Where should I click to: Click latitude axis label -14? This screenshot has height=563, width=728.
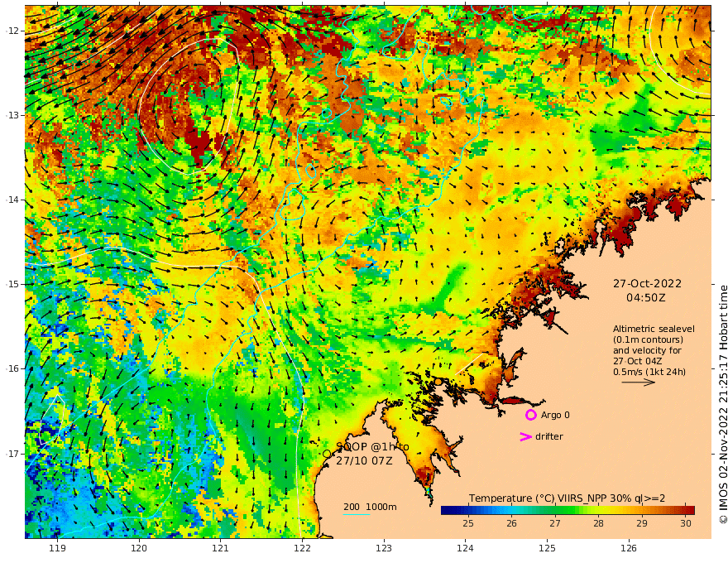[12, 200]
